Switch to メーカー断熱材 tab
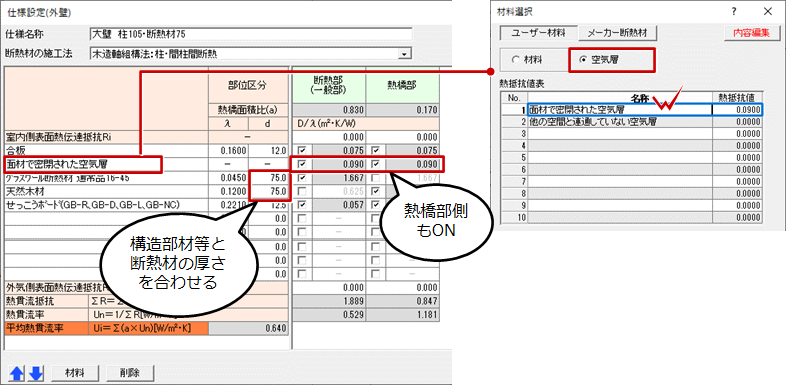This screenshot has width=786, height=385. pyautogui.click(x=617, y=33)
